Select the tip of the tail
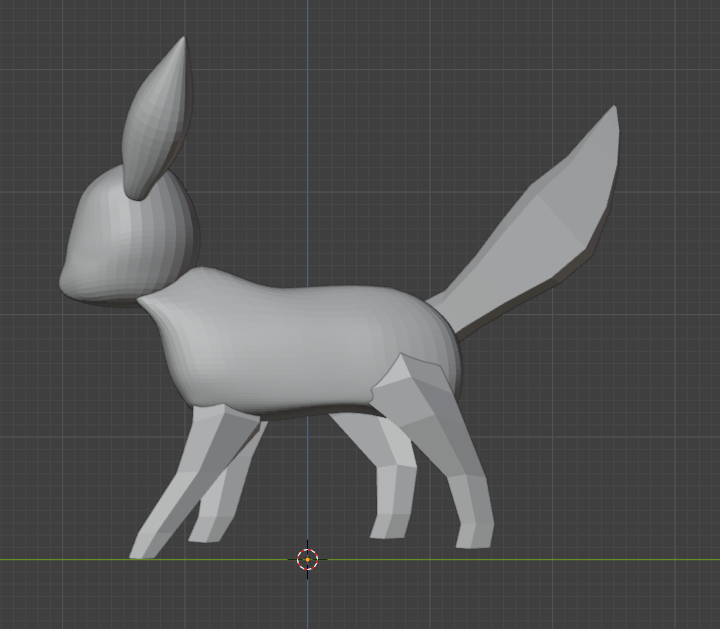The width and height of the screenshot is (720, 629). 612,122
